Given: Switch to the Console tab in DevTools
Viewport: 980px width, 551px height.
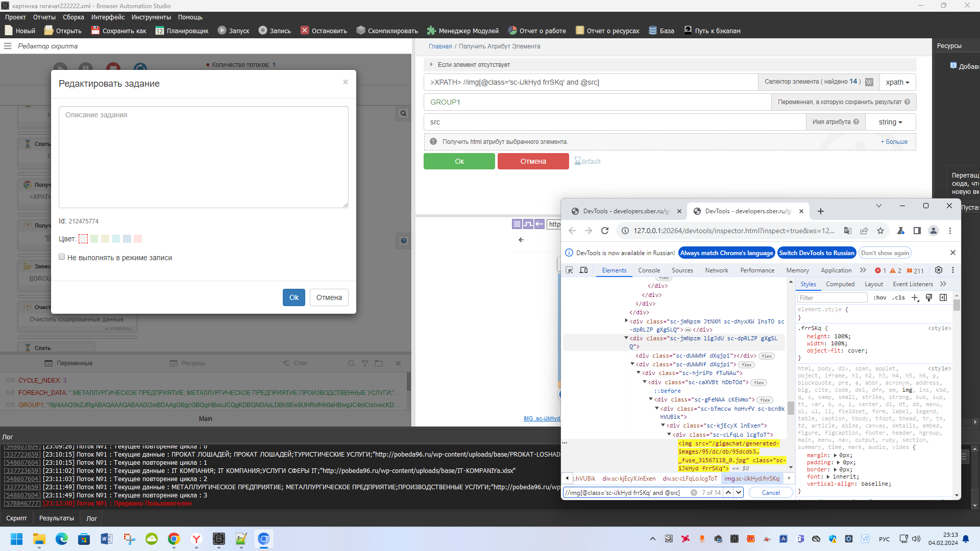Looking at the screenshot, I should click(649, 270).
